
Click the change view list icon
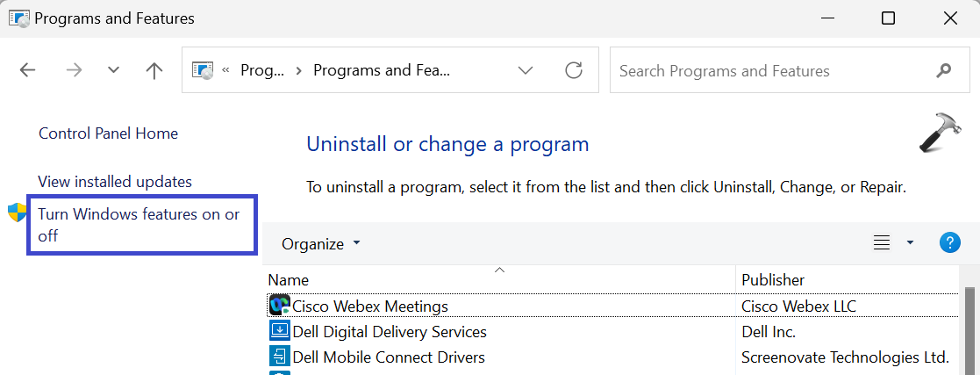point(882,243)
